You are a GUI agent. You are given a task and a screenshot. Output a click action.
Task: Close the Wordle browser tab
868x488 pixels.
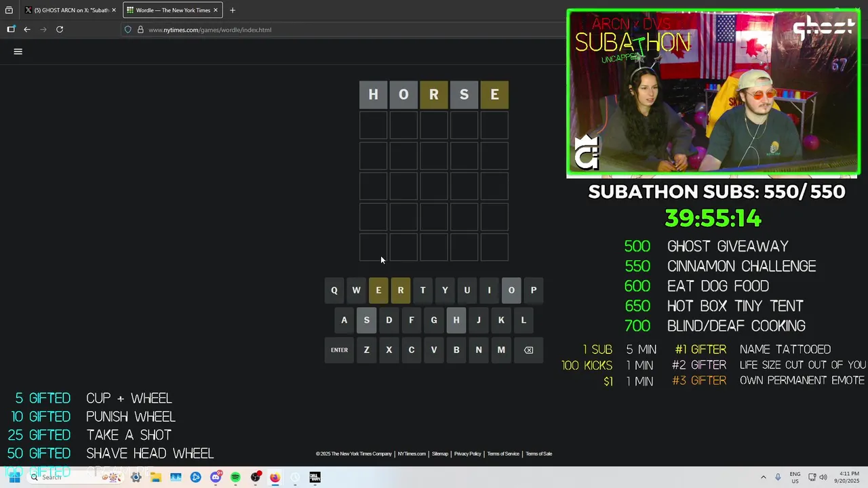[216, 10]
